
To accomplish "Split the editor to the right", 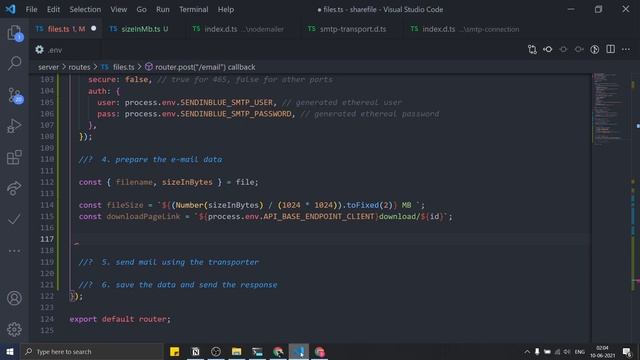I will pyautogui.click(x=611, y=49).
